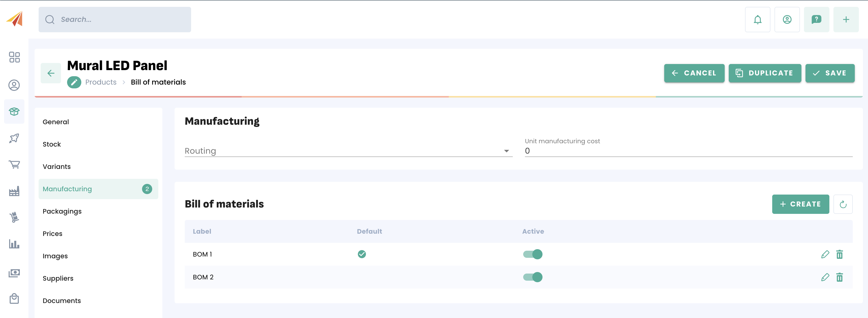
Task: Delete BOM 2 using trash icon
Action: (839, 277)
